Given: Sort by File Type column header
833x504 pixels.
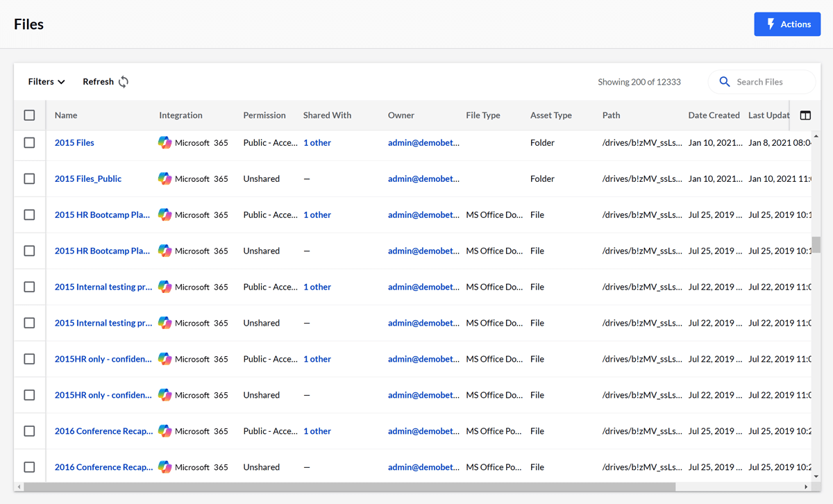Looking at the screenshot, I should [483, 115].
